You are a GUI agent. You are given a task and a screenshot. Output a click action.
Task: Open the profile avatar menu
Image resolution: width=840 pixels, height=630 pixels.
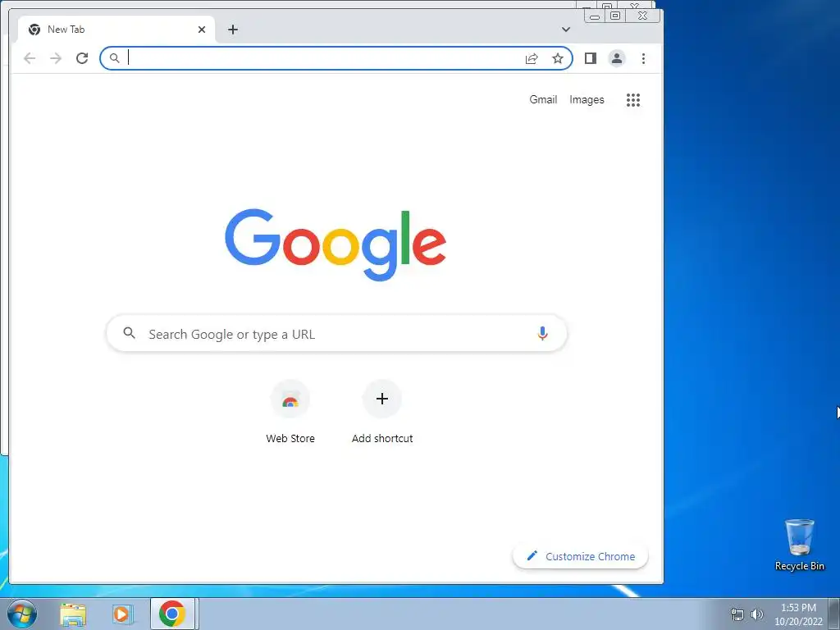tap(617, 58)
